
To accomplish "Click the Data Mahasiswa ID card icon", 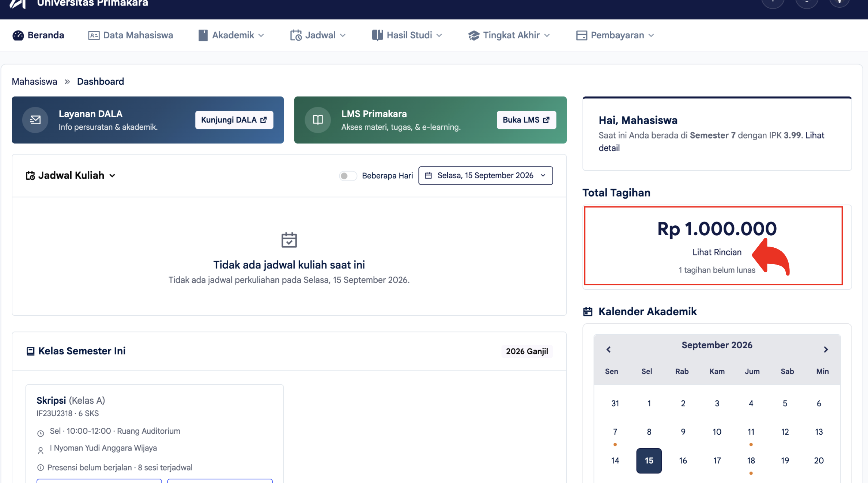I will coord(94,35).
